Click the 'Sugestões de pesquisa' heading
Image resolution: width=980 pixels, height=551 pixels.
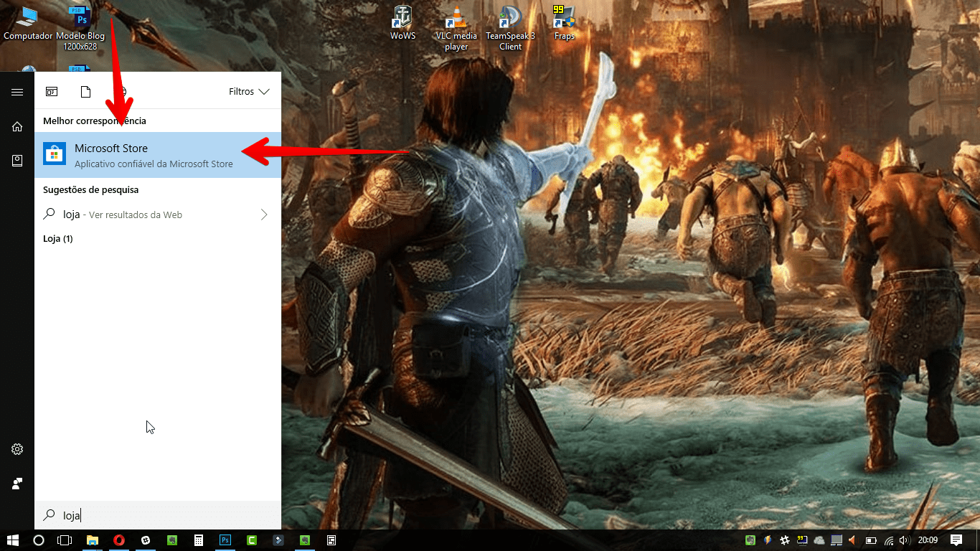point(90,190)
